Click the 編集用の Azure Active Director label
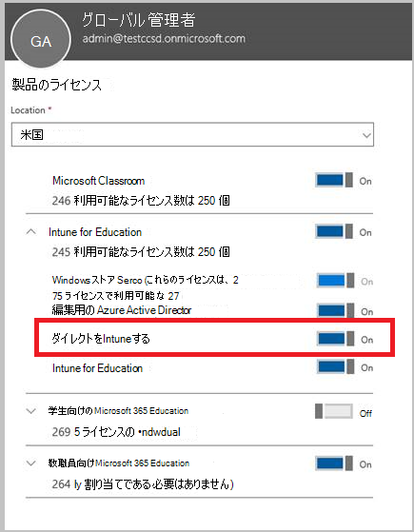Viewport: 414px width, 532px height. click(x=122, y=310)
